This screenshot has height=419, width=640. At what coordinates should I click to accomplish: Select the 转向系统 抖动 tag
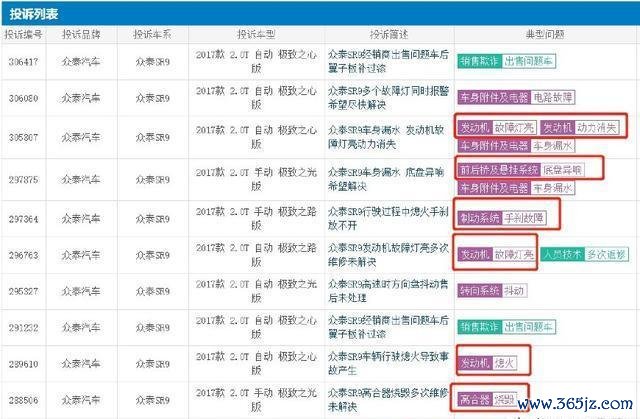click(492, 291)
